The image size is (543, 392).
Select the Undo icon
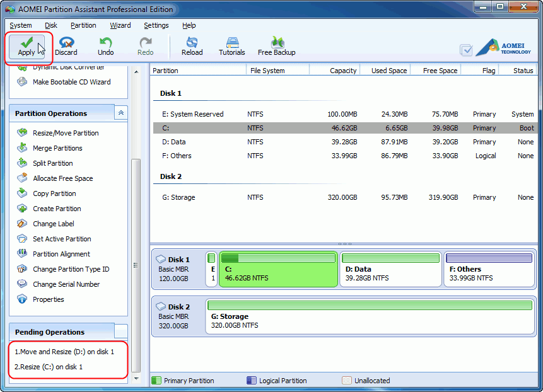105,45
